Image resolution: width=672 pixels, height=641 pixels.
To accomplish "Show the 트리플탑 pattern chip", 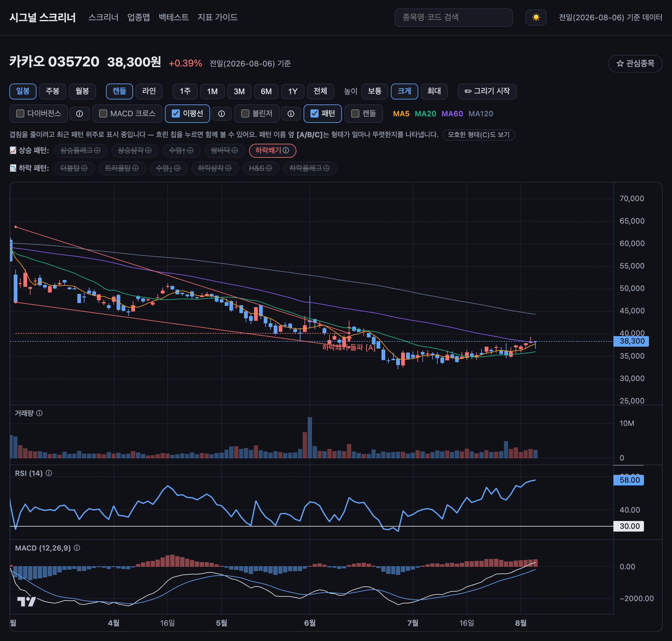I will 122,168.
